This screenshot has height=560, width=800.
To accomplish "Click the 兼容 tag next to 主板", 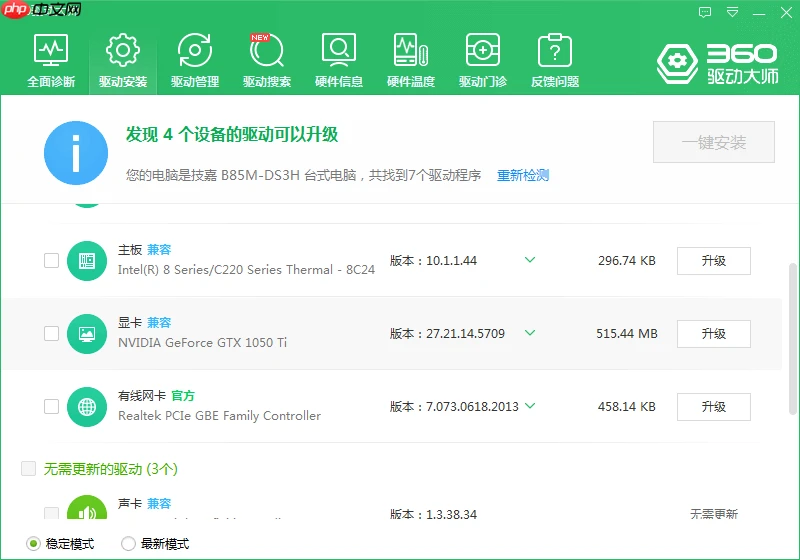I will pos(159,249).
